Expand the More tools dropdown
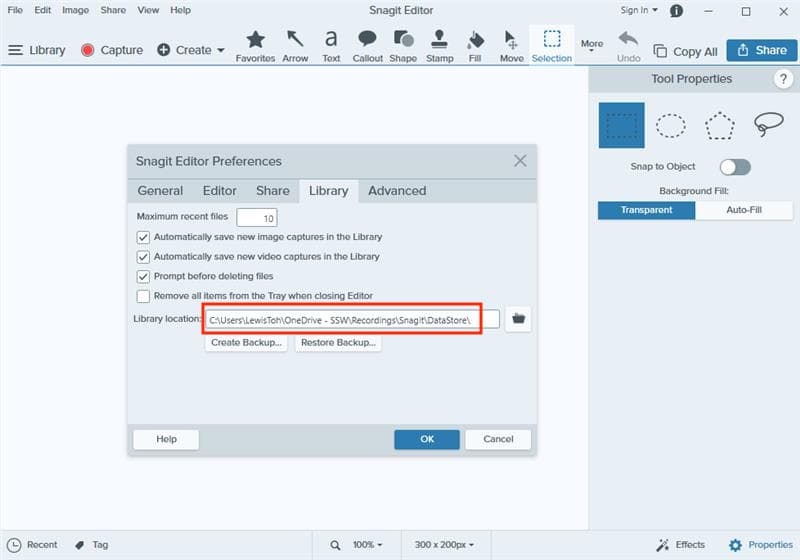Screen dimensions: 800x560 point(592,46)
